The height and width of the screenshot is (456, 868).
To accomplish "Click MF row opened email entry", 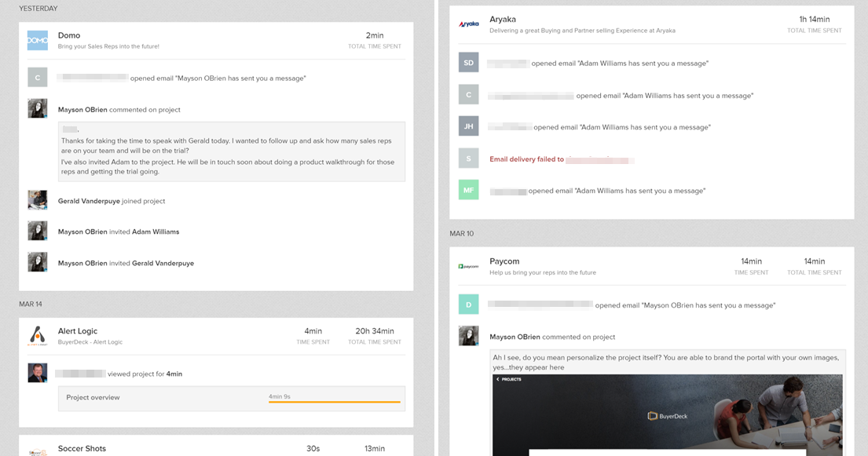I will [x=617, y=191].
